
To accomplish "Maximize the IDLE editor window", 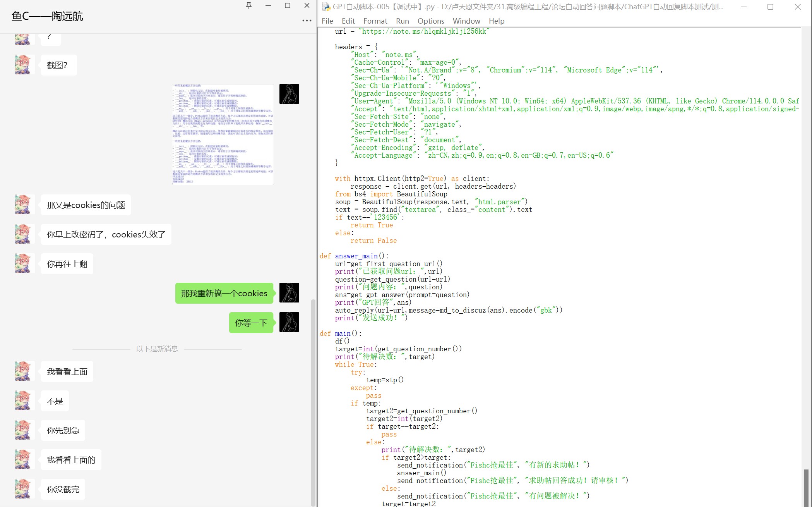I will pos(770,7).
